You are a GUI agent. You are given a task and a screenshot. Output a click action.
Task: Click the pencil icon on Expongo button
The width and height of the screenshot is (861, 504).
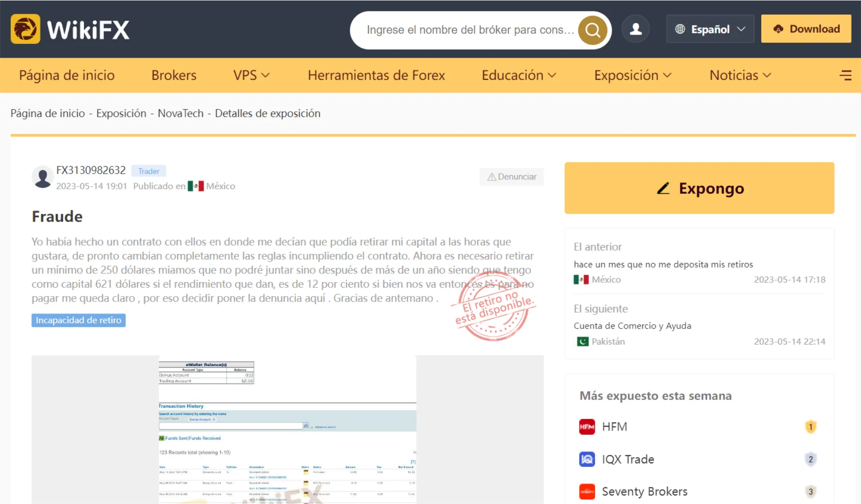[x=663, y=189]
